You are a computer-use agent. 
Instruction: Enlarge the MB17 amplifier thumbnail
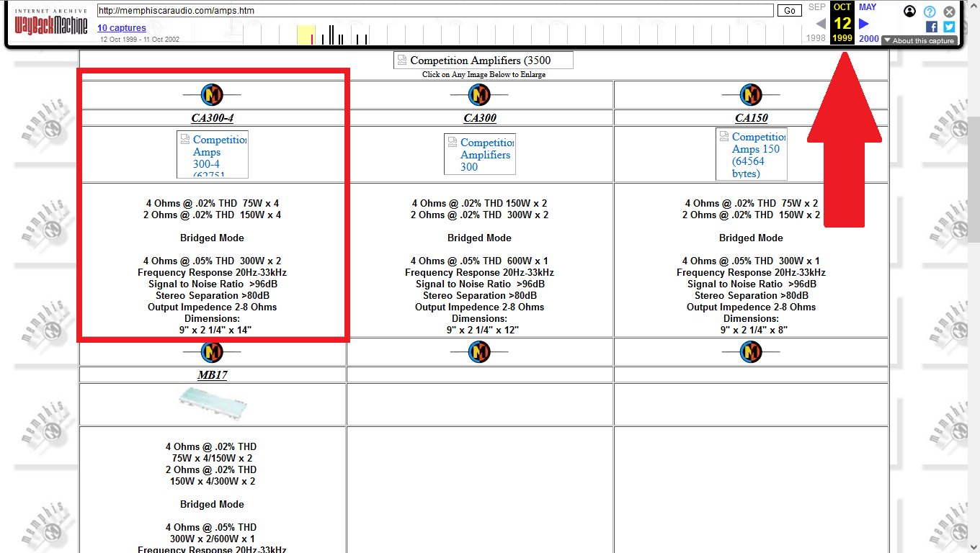213,403
